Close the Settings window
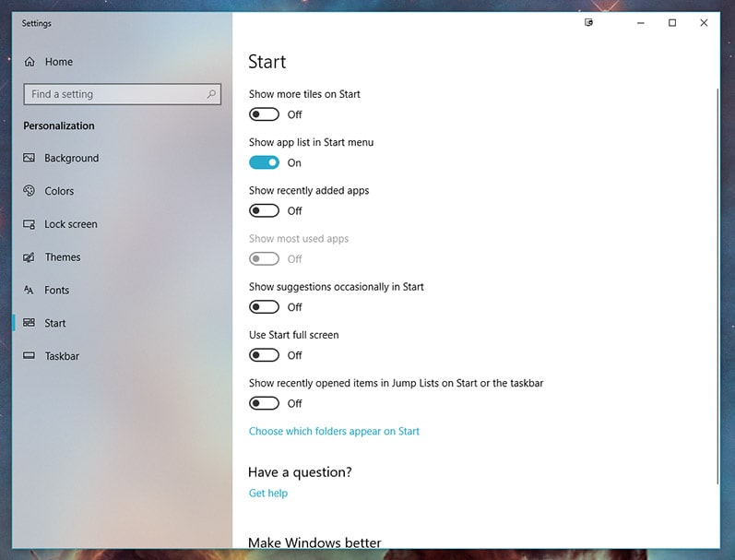735x560 pixels. tap(704, 22)
